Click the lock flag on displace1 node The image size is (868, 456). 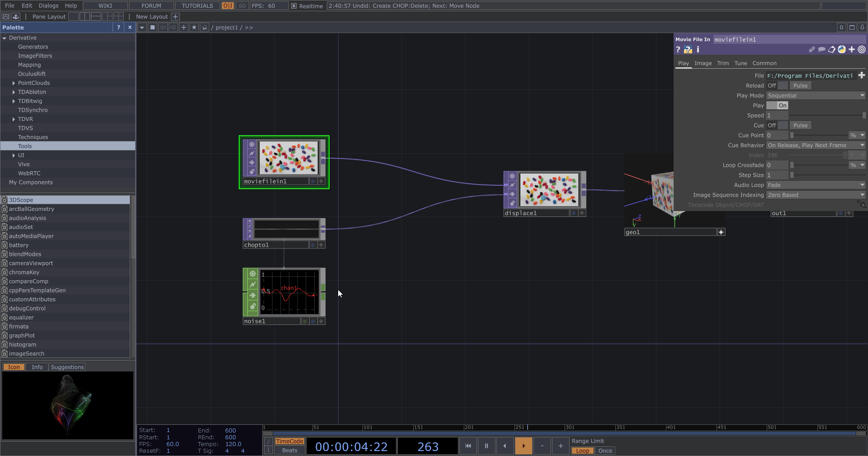(x=512, y=203)
